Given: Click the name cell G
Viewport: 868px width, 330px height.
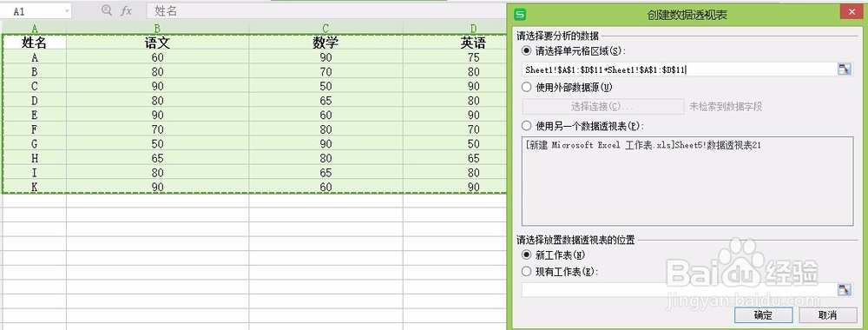Looking at the screenshot, I should point(35,144).
